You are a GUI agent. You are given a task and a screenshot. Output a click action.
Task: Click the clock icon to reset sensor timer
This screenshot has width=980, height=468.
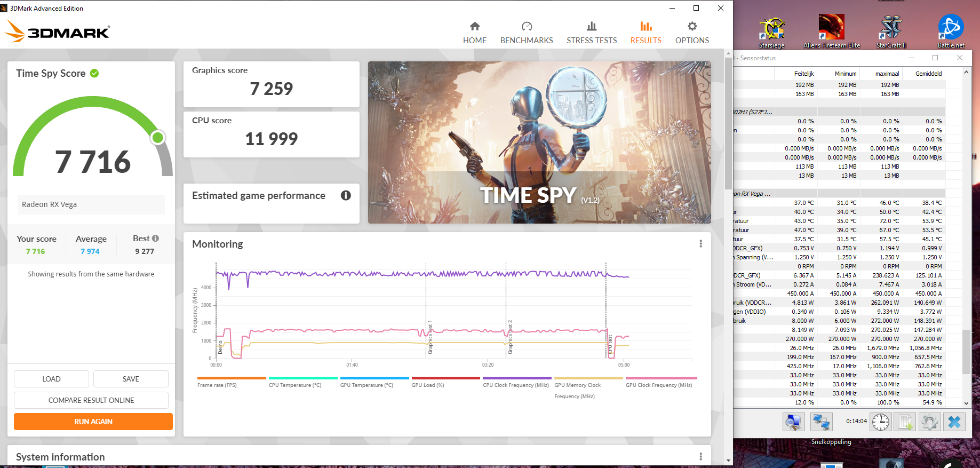[881, 422]
